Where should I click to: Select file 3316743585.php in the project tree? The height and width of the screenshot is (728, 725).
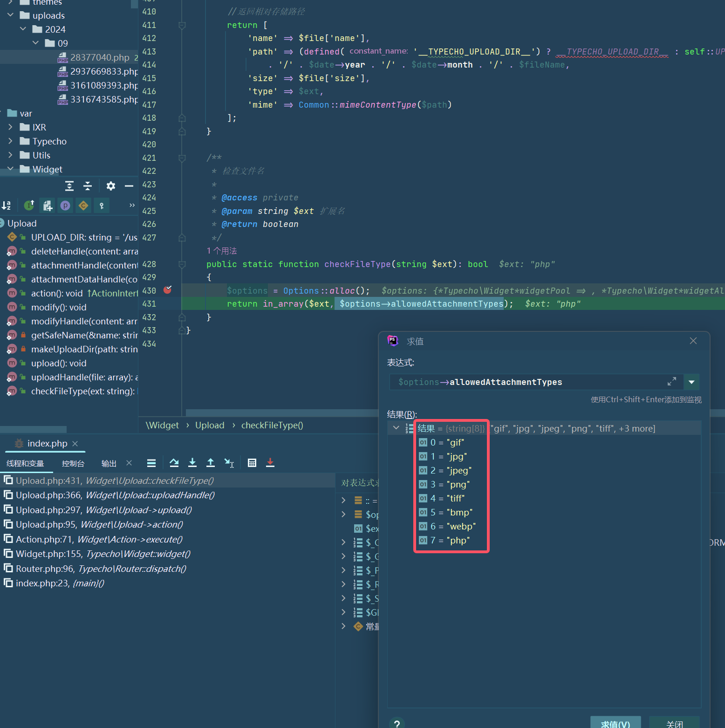coord(69,99)
